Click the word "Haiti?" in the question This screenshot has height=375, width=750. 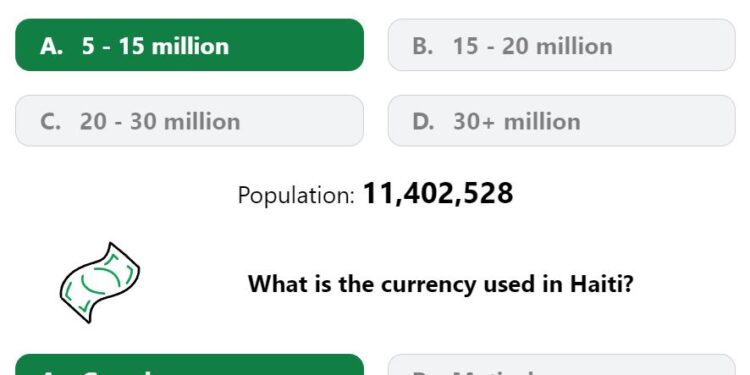click(x=602, y=284)
